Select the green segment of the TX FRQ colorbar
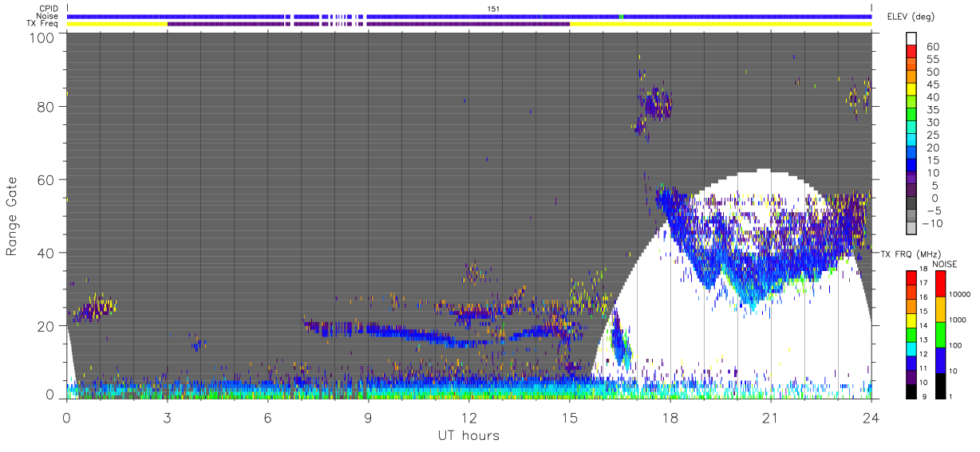The height and width of the screenshot is (452, 980). click(x=911, y=333)
